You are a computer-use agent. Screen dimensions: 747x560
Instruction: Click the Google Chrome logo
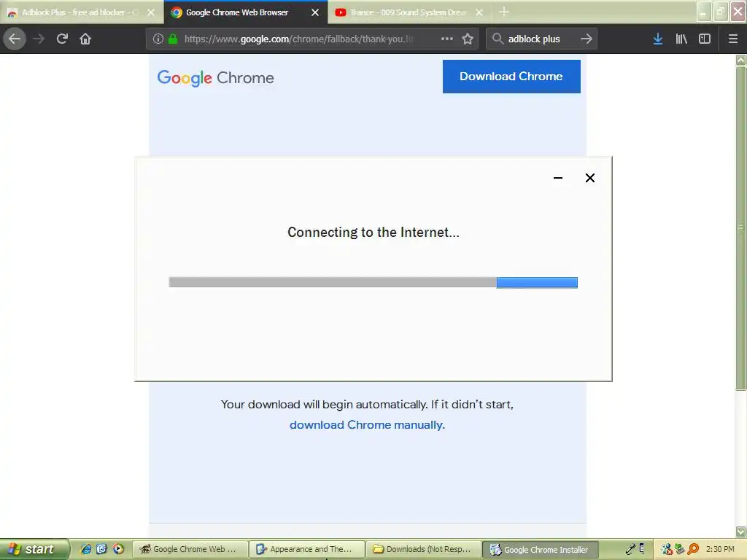[215, 77]
